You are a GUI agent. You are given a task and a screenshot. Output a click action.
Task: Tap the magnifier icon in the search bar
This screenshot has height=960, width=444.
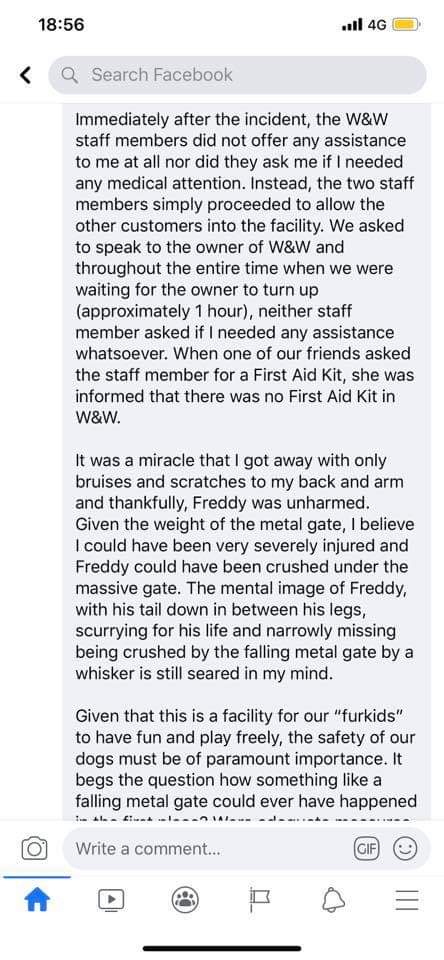coord(71,75)
